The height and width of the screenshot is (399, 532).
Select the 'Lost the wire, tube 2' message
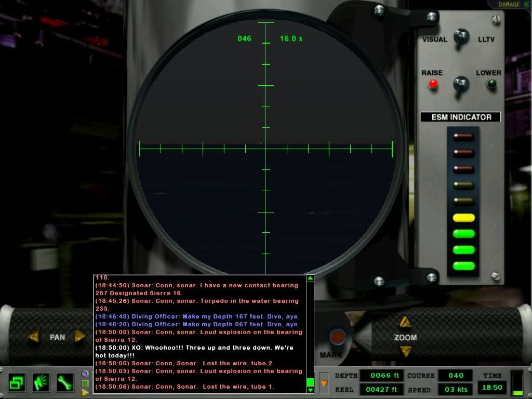[184, 363]
